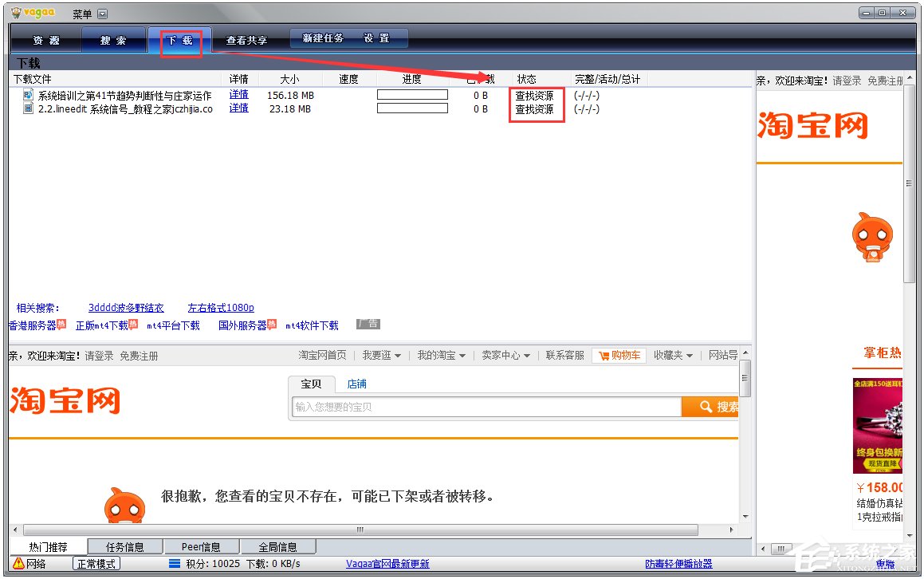Open 设置 from the toolbar
The width and height of the screenshot is (924, 579).
(376, 38)
